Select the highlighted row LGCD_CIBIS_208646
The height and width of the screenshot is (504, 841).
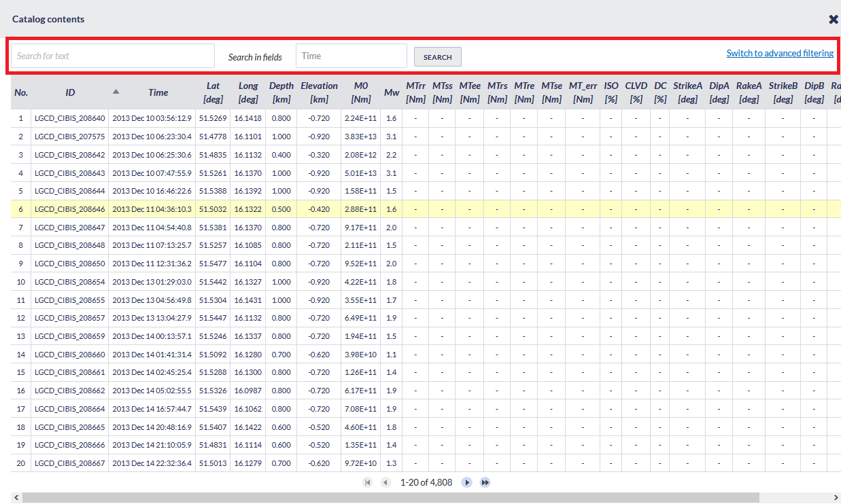pyautogui.click(x=70, y=209)
